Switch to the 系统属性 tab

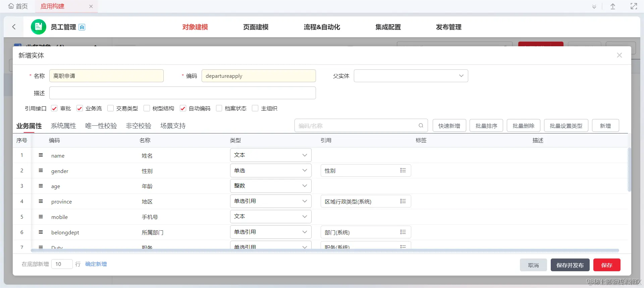(x=63, y=126)
